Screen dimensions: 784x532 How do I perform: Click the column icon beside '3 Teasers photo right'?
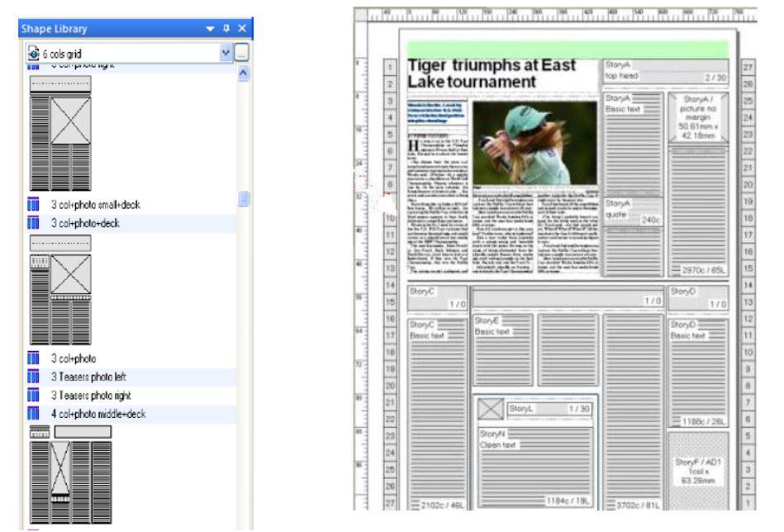[33, 395]
